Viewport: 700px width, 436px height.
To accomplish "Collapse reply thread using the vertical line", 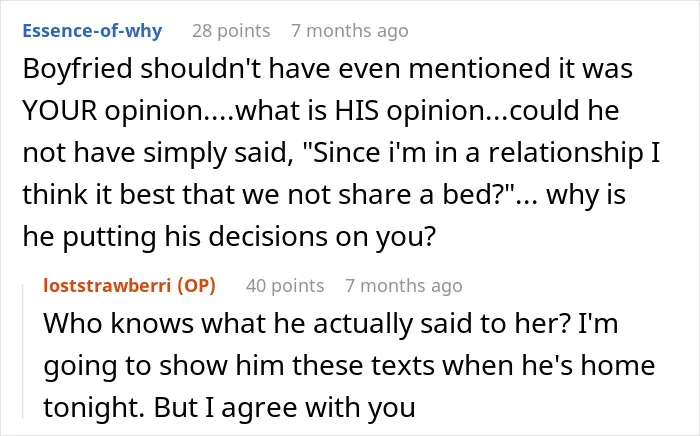I will pyautogui.click(x=23, y=351).
